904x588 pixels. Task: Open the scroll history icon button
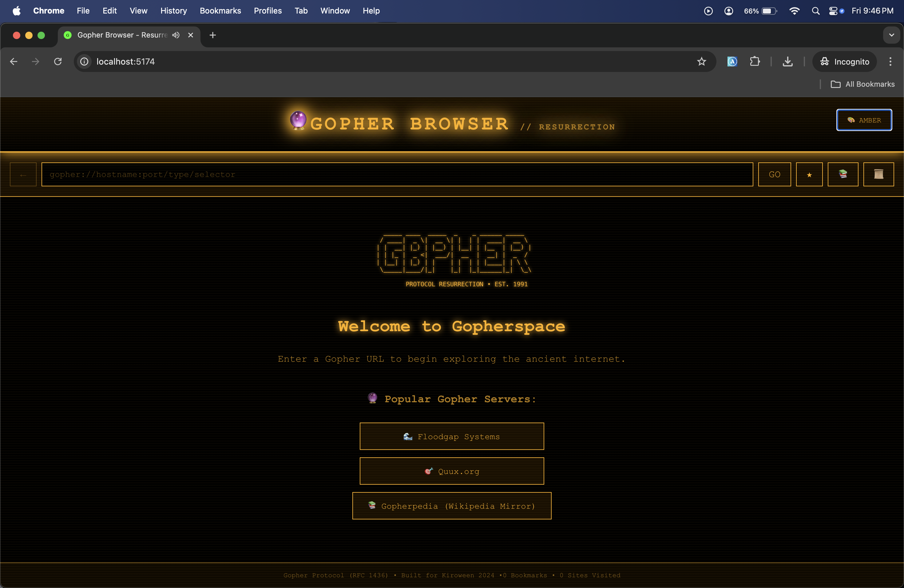tap(878, 174)
